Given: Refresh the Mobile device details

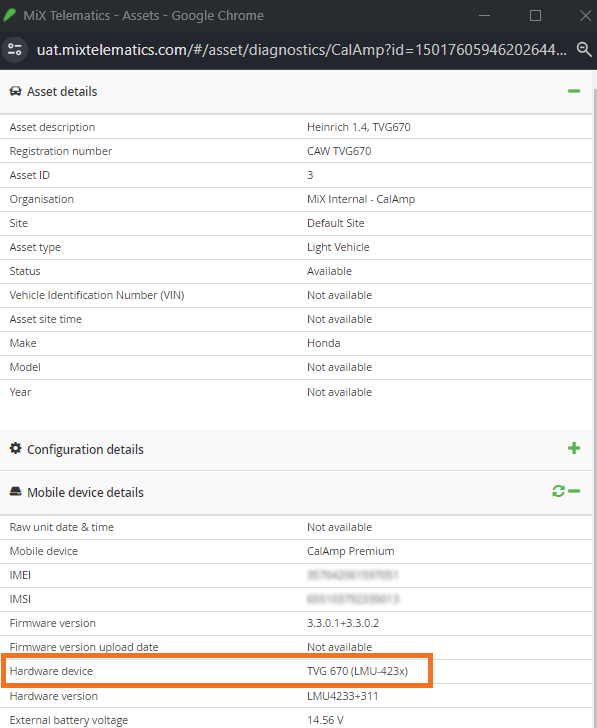Looking at the screenshot, I should tap(558, 491).
